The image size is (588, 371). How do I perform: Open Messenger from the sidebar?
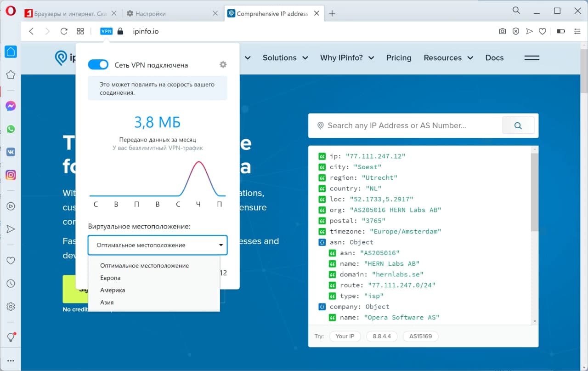(11, 106)
